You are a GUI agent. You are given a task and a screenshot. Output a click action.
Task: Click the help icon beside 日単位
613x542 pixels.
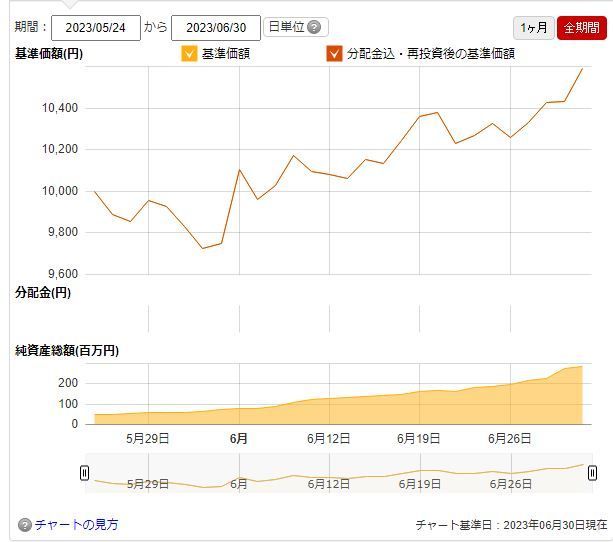pyautogui.click(x=315, y=28)
